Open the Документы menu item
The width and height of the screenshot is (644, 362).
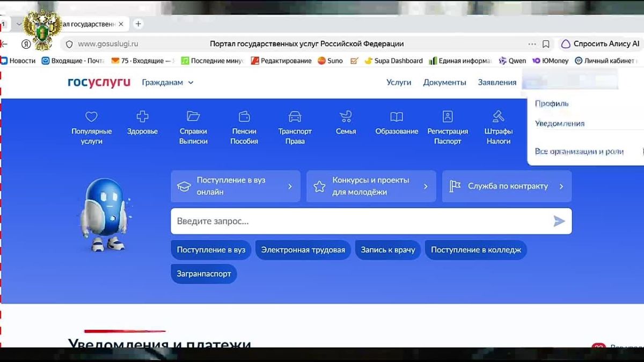pyautogui.click(x=444, y=82)
